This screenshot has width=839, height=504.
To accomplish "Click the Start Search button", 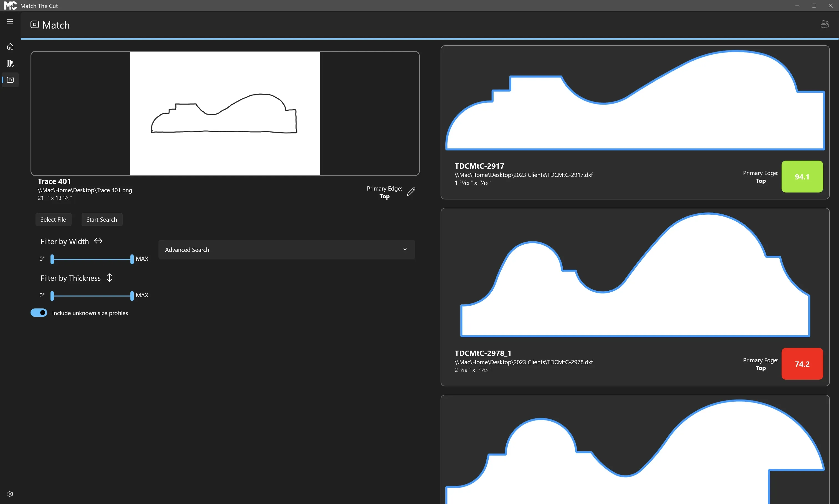I will pyautogui.click(x=102, y=219).
